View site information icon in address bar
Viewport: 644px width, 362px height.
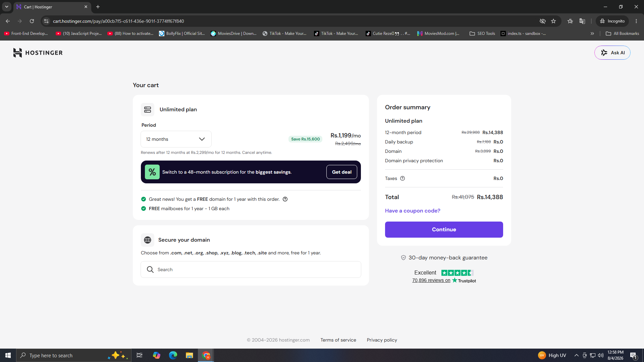pos(46,21)
